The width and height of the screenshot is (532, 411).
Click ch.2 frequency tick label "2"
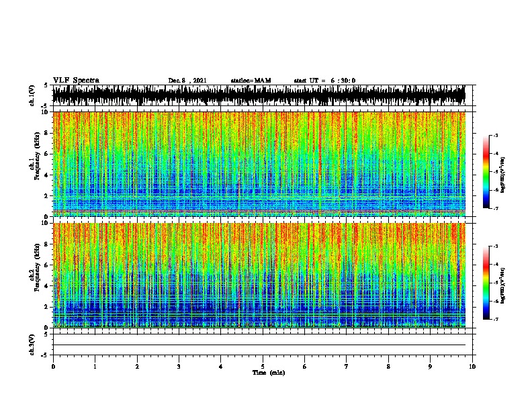point(46,307)
